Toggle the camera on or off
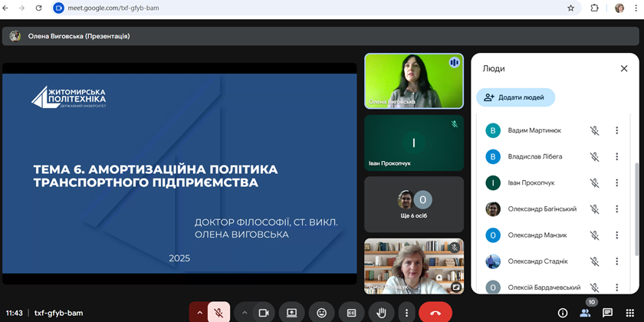This screenshot has height=322, width=644. click(x=263, y=313)
